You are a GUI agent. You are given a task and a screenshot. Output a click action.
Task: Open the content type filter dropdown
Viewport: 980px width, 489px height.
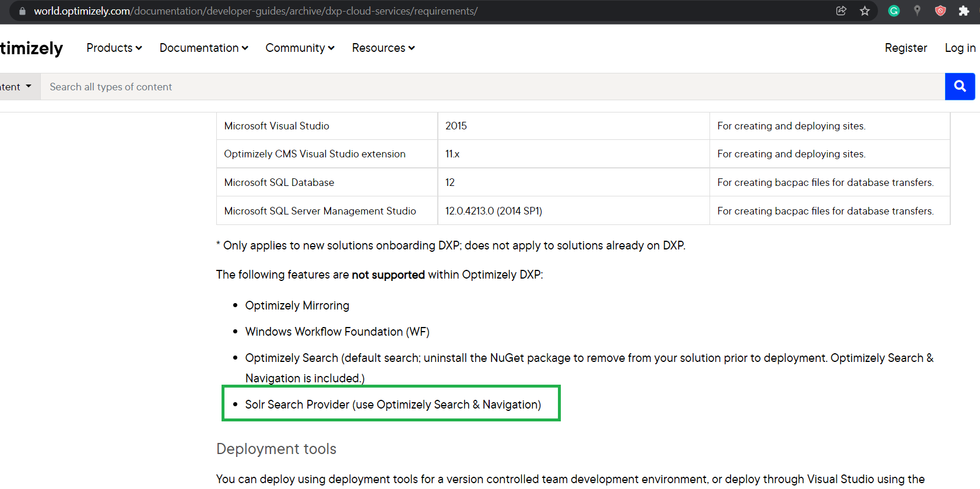click(x=19, y=86)
